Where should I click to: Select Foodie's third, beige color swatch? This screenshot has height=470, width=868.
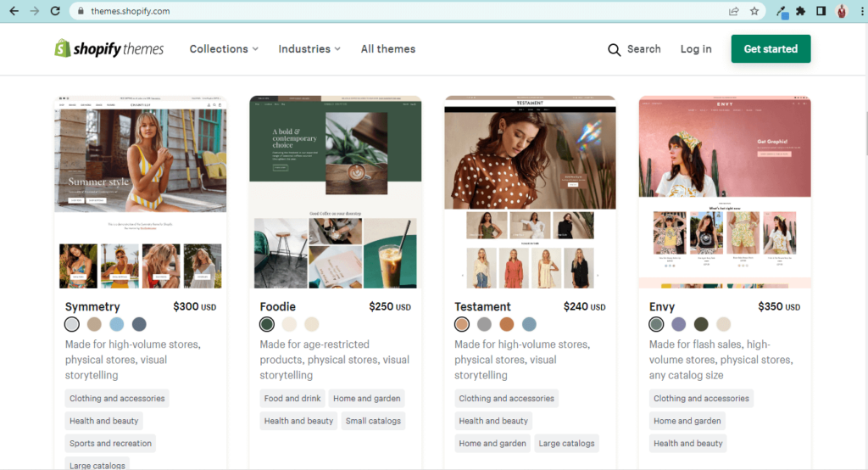(312, 324)
